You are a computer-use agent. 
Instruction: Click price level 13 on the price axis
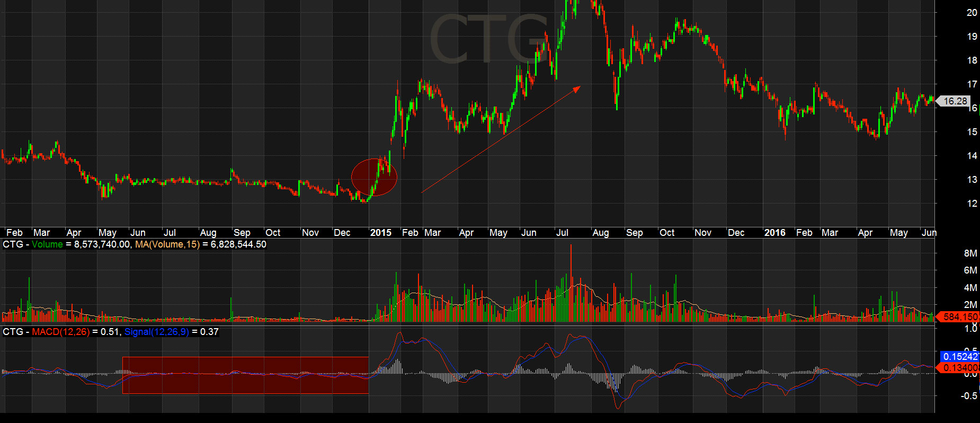tap(972, 180)
